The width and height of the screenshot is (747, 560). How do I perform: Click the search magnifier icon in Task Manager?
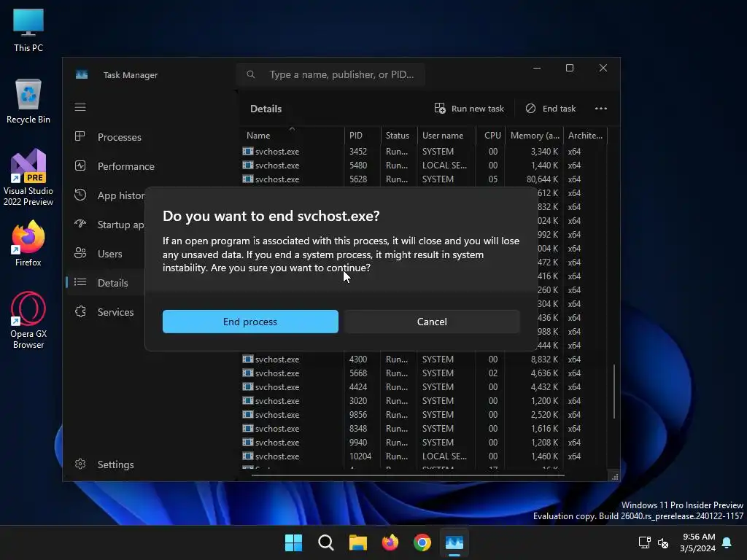[251, 75]
